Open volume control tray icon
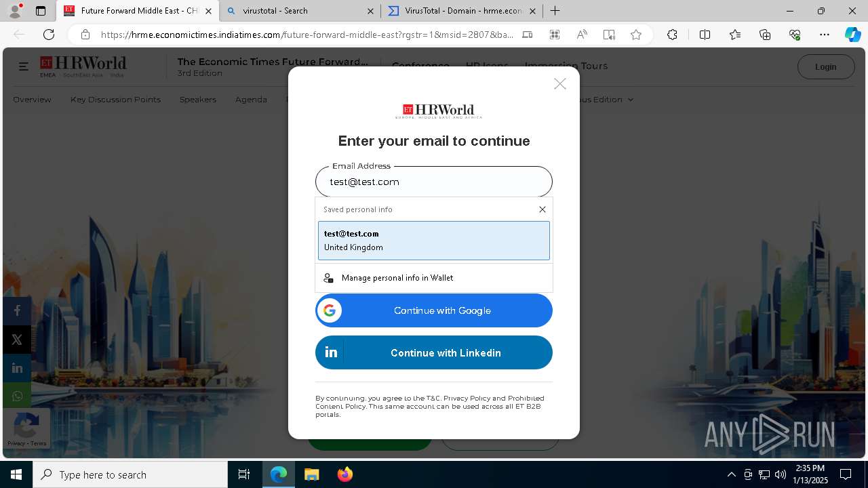 [x=780, y=474]
